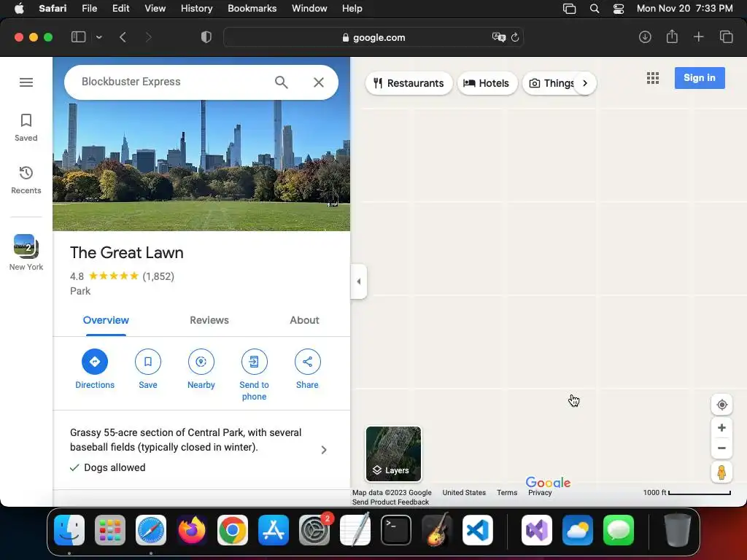Open the Layers map type switcher

click(393, 454)
